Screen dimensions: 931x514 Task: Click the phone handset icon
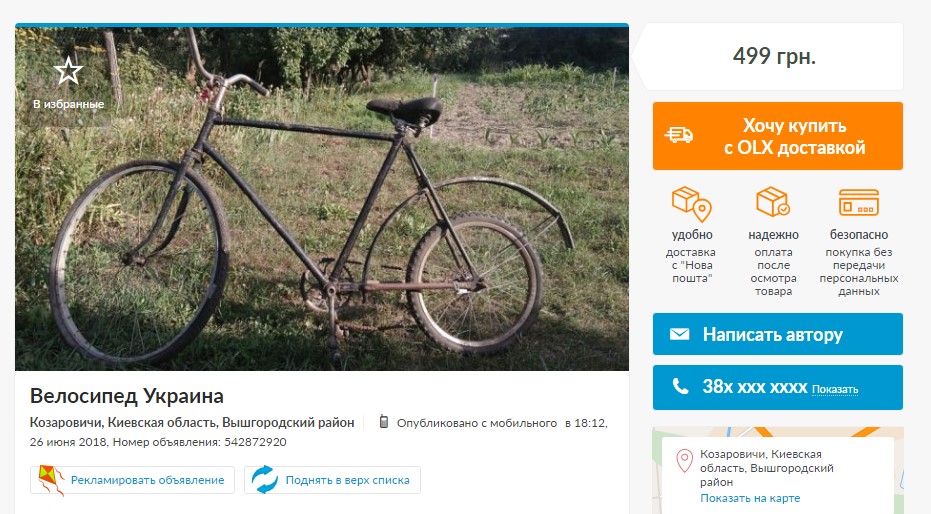tap(680, 387)
